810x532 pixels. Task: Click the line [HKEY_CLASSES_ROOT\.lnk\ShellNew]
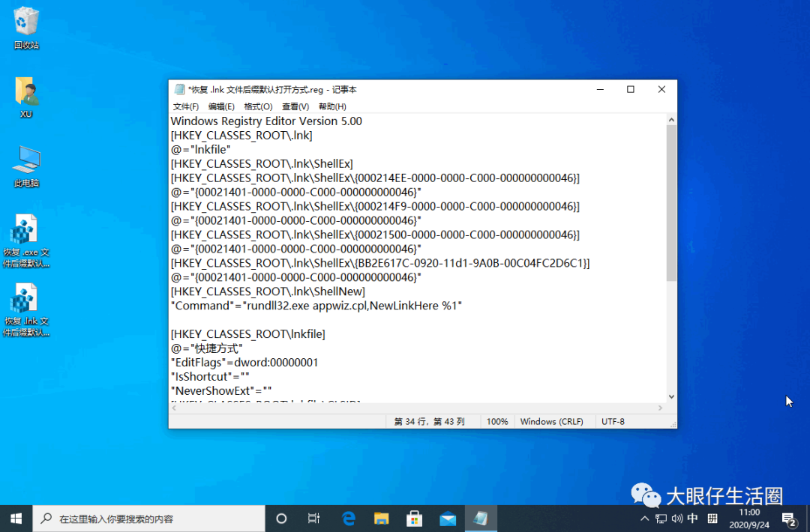pyautogui.click(x=268, y=291)
